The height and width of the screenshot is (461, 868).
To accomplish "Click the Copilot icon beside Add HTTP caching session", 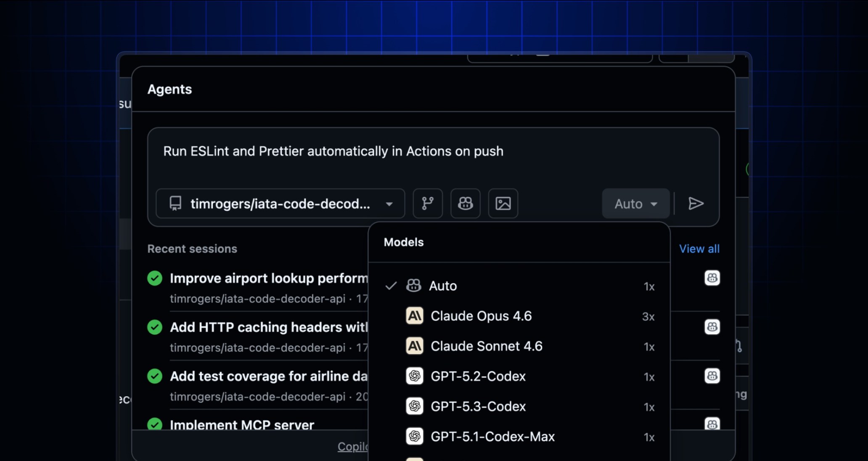I will click(712, 327).
